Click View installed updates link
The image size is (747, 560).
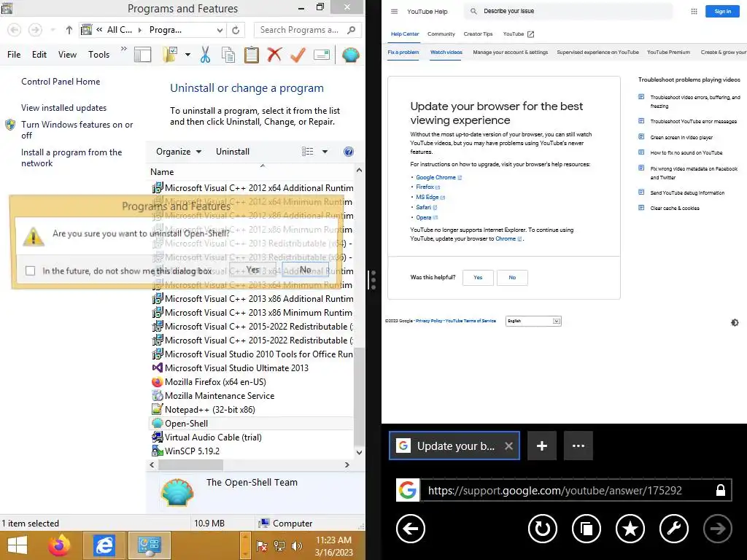click(64, 108)
